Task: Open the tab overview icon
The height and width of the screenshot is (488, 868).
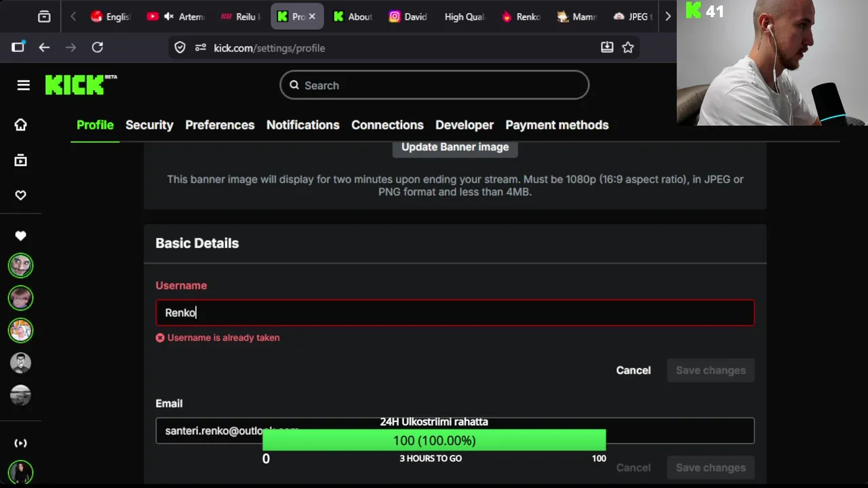Action: [x=44, y=17]
